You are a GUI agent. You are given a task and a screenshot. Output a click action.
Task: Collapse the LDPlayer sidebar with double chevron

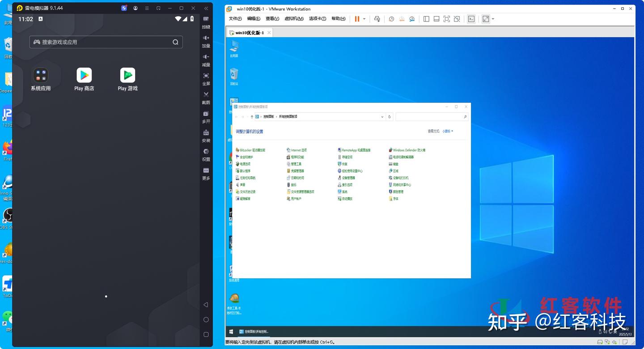tap(206, 8)
